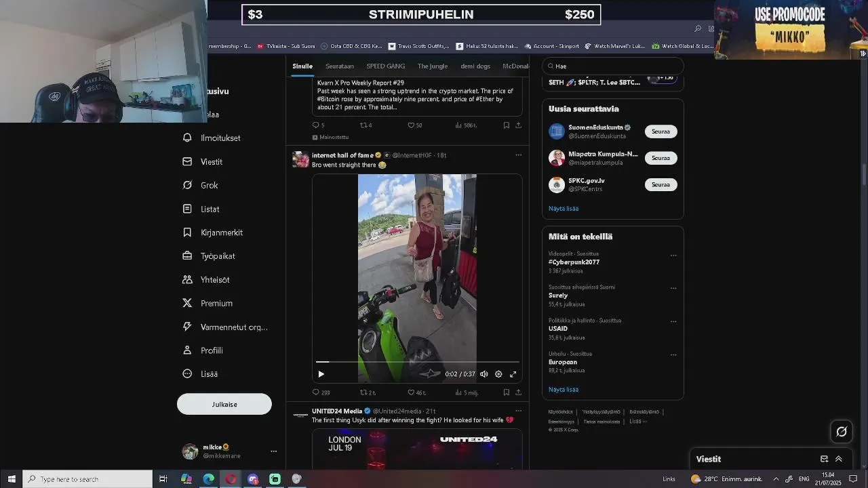The image size is (868, 488).
Task: Open options for Surely trend
Action: (x=673, y=288)
